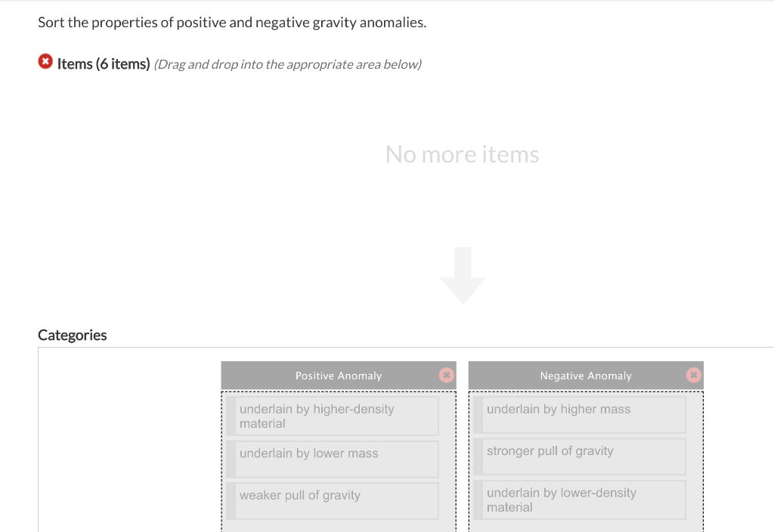Image resolution: width=774 pixels, height=532 pixels.
Task: Click the gray downward arrow graphic
Action: [x=463, y=275]
